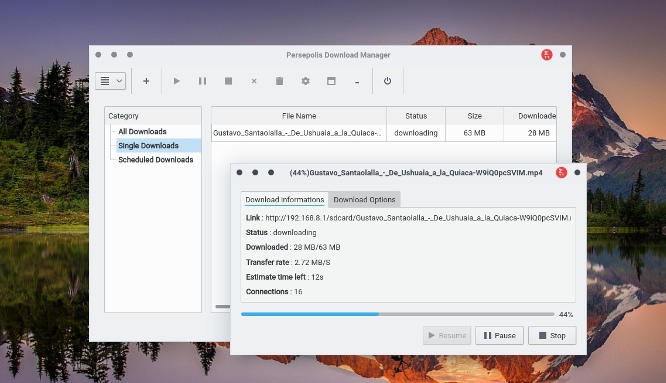Click Estimate time left 12s text
Screen dimensions: 666x383
(x=285, y=277)
